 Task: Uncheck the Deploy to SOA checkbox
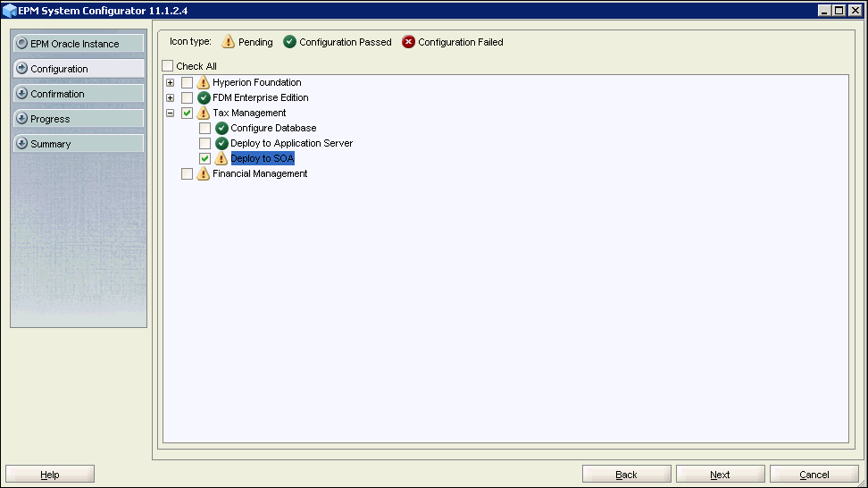pyautogui.click(x=204, y=158)
